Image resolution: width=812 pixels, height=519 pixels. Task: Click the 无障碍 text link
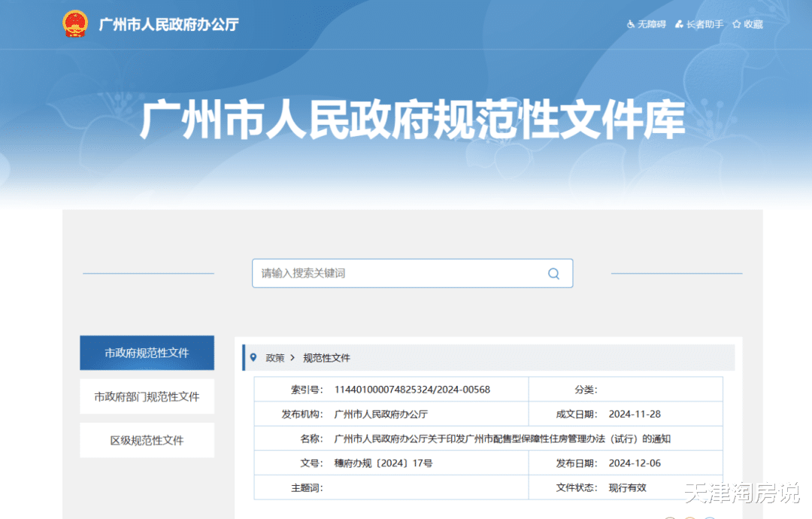click(x=651, y=24)
